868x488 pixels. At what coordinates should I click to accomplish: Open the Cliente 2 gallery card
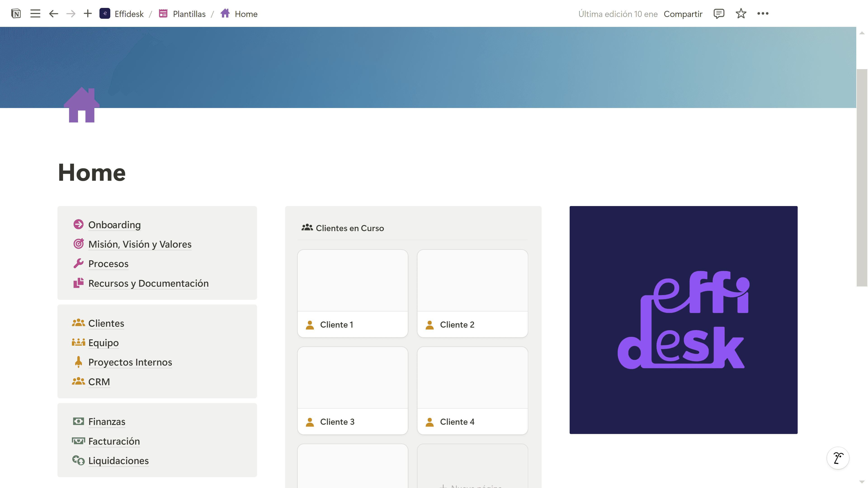472,293
